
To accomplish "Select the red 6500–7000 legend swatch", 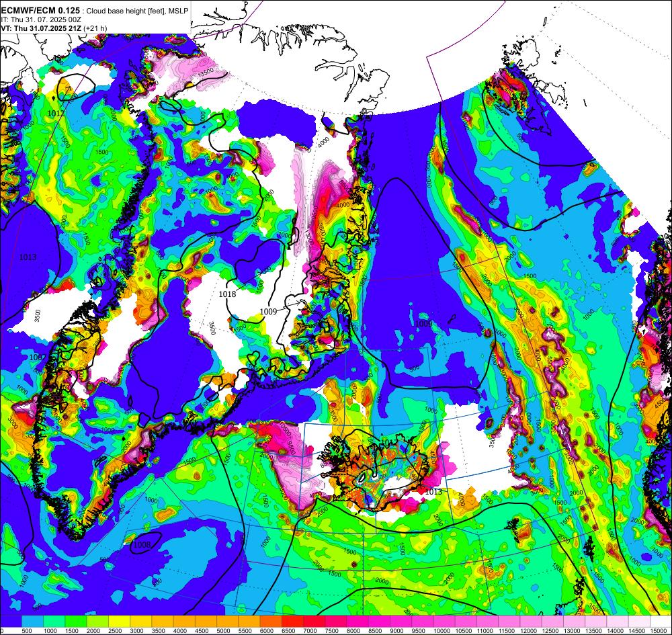I will 293,621.
